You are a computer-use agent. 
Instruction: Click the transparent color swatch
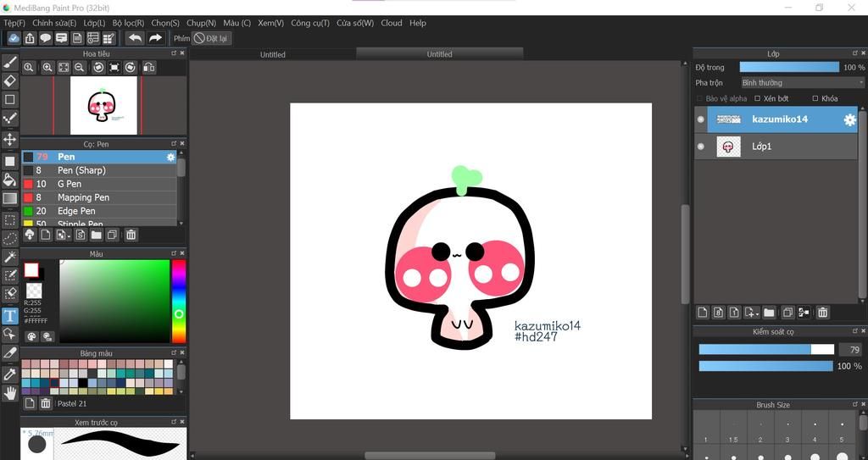[x=34, y=291]
